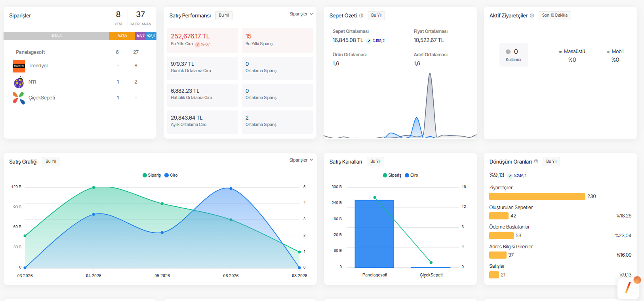The height and width of the screenshot is (301, 644).
Task: Open the help icon beside Dönüşüm Oranları
Action: [536, 162]
